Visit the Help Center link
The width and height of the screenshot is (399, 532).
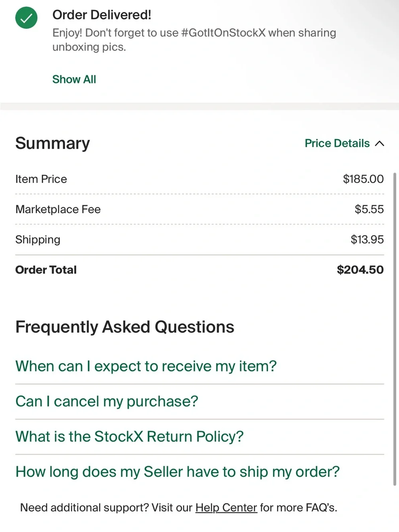coord(226,507)
